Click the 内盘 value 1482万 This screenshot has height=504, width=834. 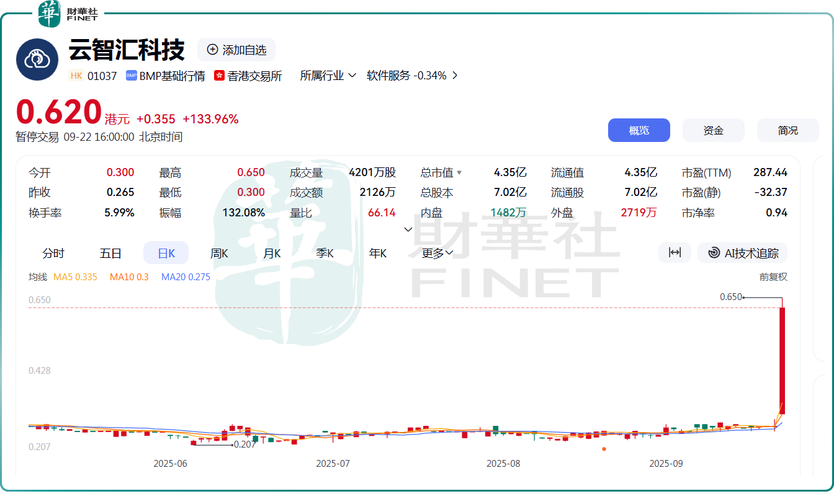pyautogui.click(x=508, y=213)
